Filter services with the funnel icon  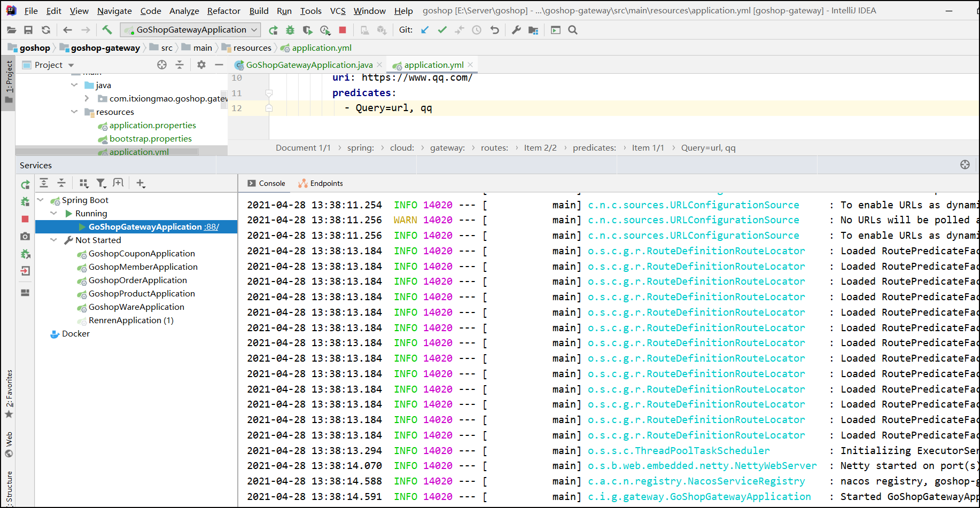101,183
